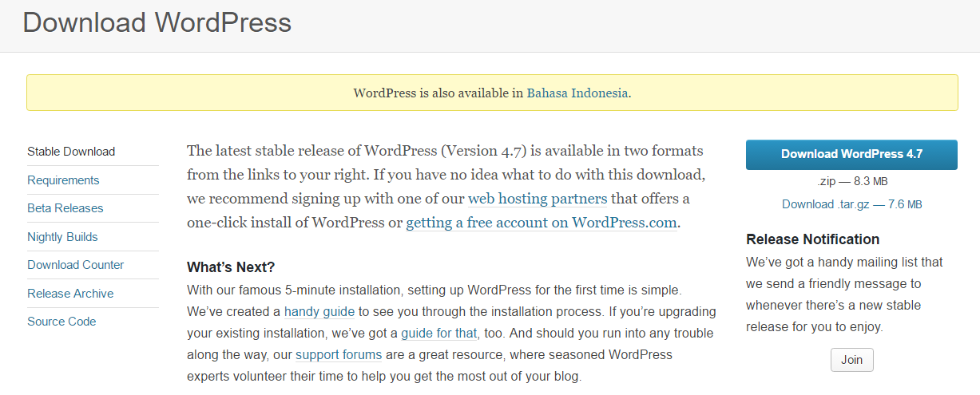This screenshot has height=395, width=980.
Task: Click the Download WordPress 4.7 button
Action: pos(851,155)
